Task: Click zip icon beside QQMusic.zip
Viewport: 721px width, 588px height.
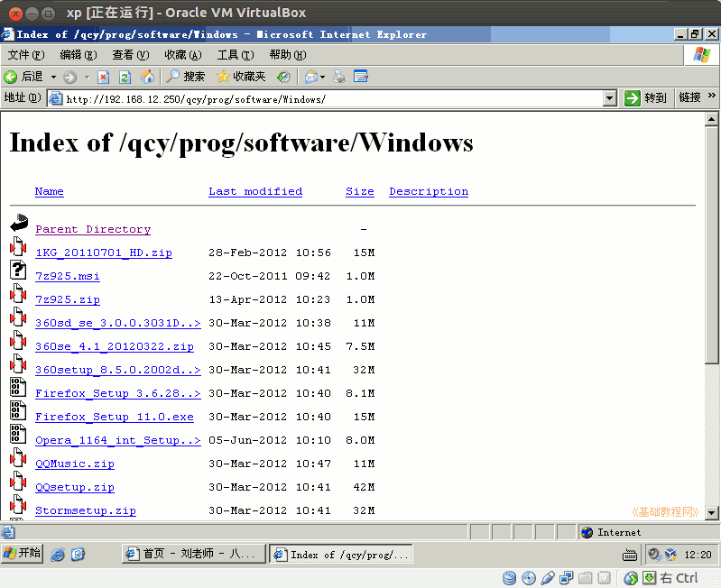Action: click(18, 457)
